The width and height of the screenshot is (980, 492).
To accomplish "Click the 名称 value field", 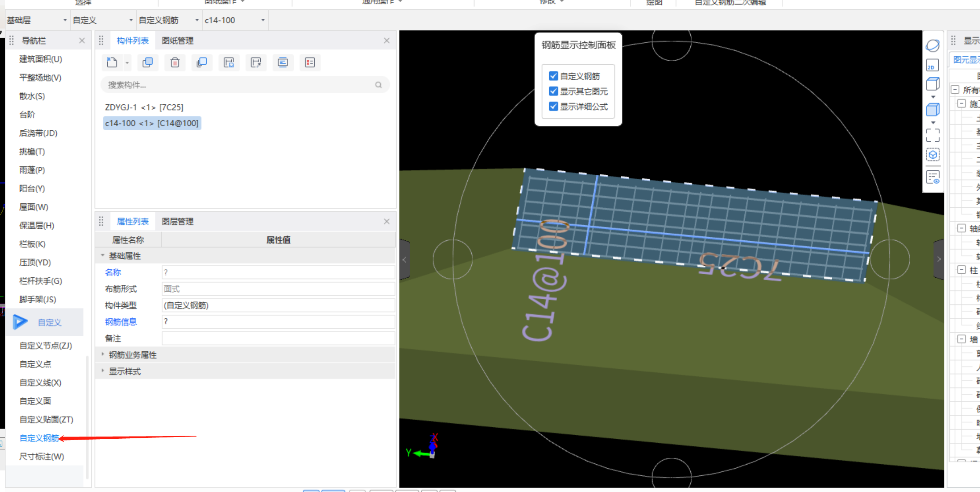I will pos(278,272).
